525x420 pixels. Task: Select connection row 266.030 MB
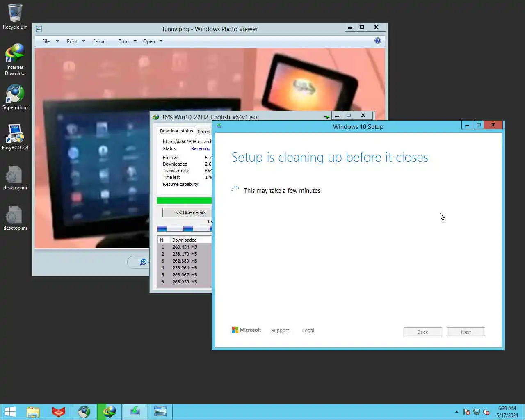tap(185, 282)
